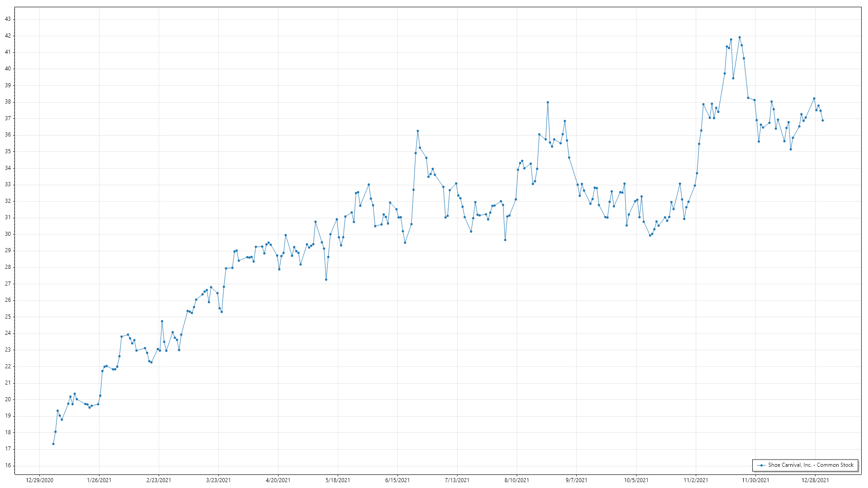This screenshot has height=488, width=868.
Task: Click the 30 label on the y-axis
Action: tap(8, 234)
